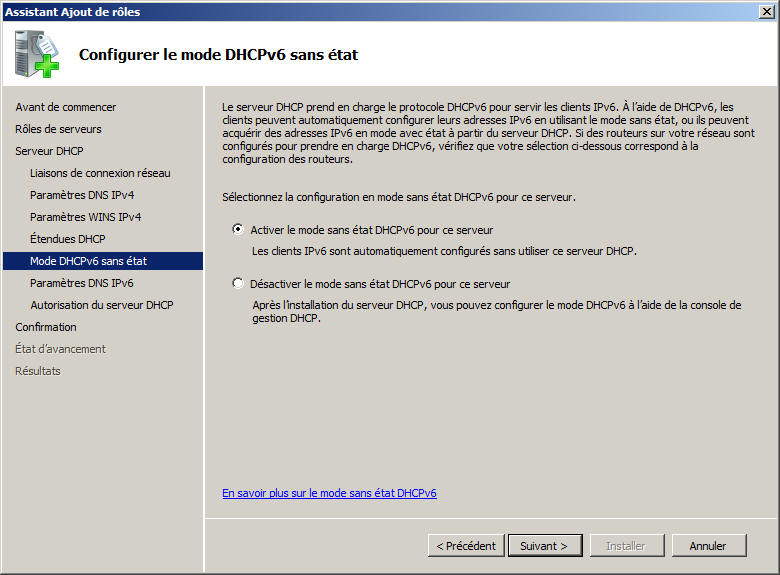The image size is (780, 575).
Task: Open Liaisons de connexion réseau page
Action: point(100,173)
